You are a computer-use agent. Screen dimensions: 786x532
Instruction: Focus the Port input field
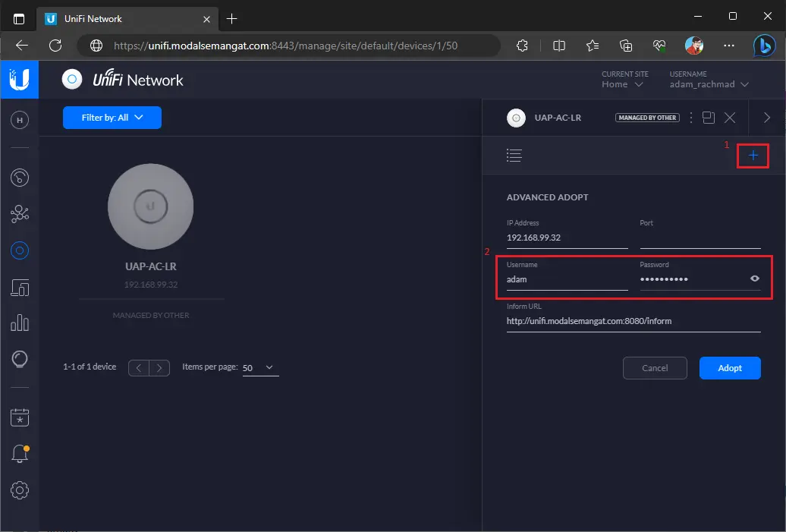[x=700, y=238]
